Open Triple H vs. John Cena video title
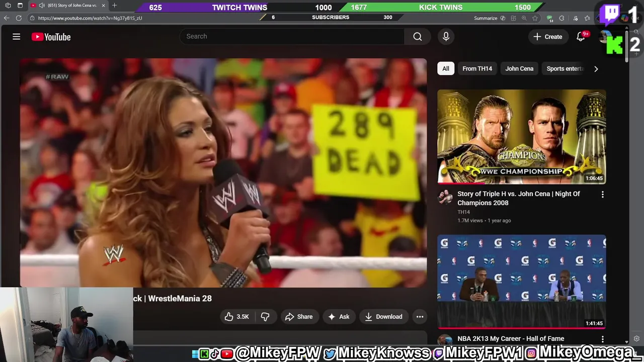The height and width of the screenshot is (362, 644). click(x=519, y=198)
